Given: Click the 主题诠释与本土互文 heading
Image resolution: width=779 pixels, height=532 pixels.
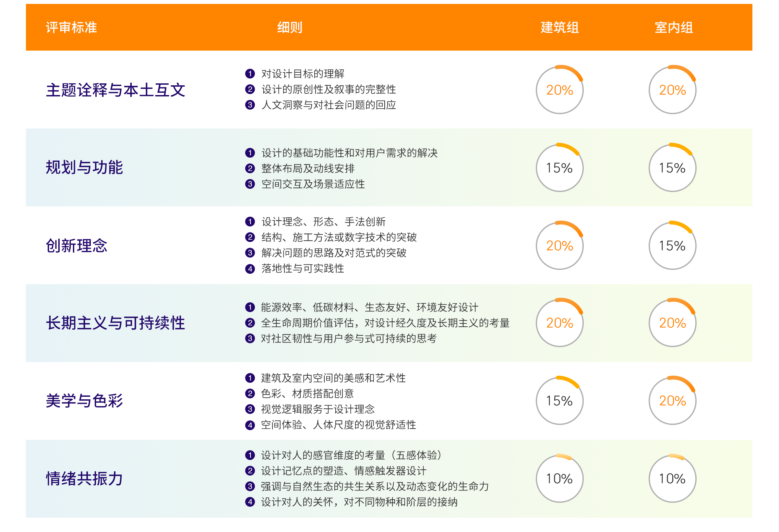Looking at the screenshot, I should (x=115, y=90).
